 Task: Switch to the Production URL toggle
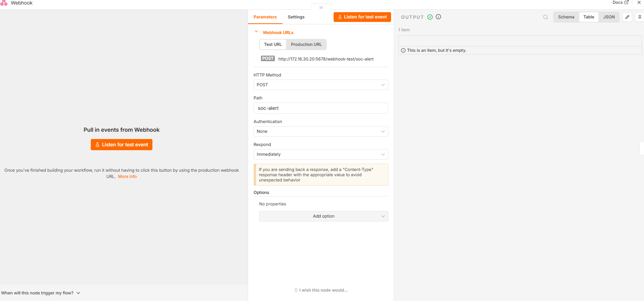point(306,44)
